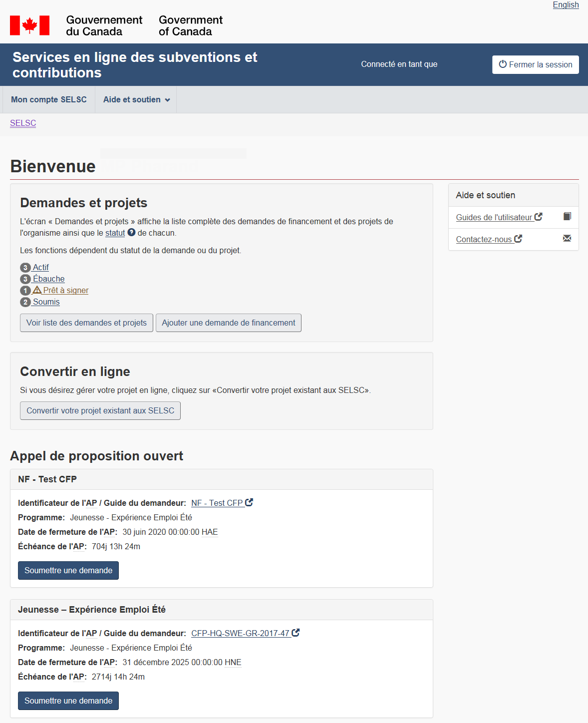Open the Actif status link
The image size is (588, 723).
(41, 268)
